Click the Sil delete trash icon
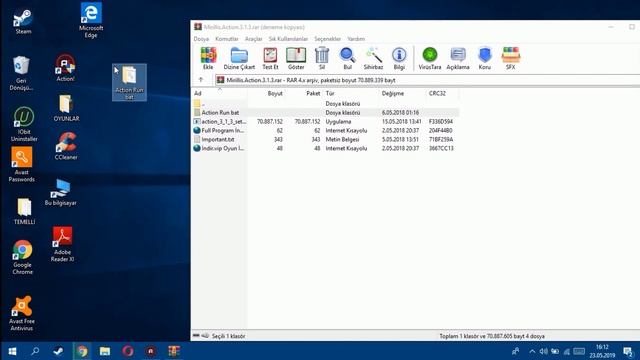The width and height of the screenshot is (640, 360). click(x=322, y=58)
